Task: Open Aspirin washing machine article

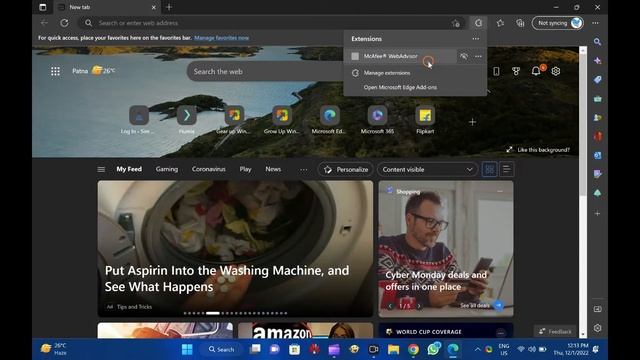Action: 235,249
